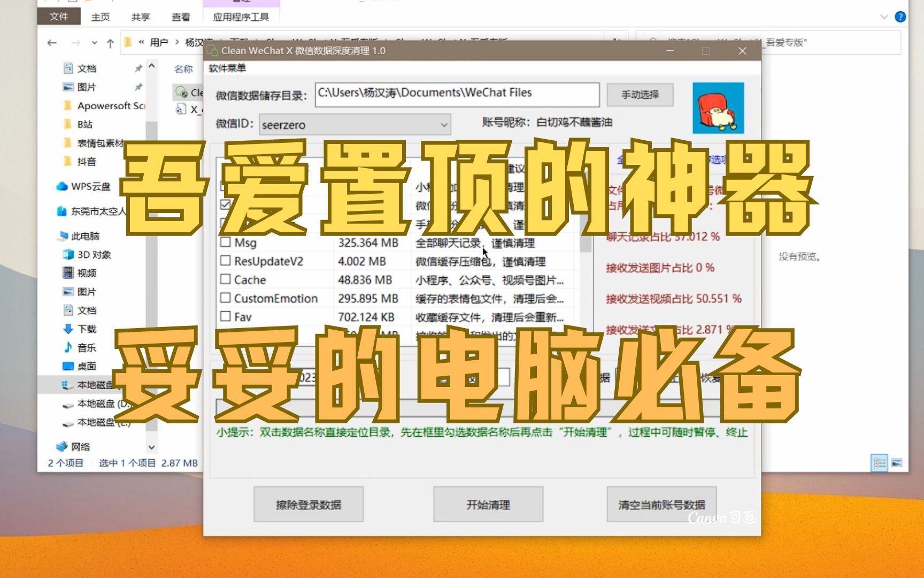This screenshot has width=924, height=578.
Task: Switch to large icons view
Action: 897,463
